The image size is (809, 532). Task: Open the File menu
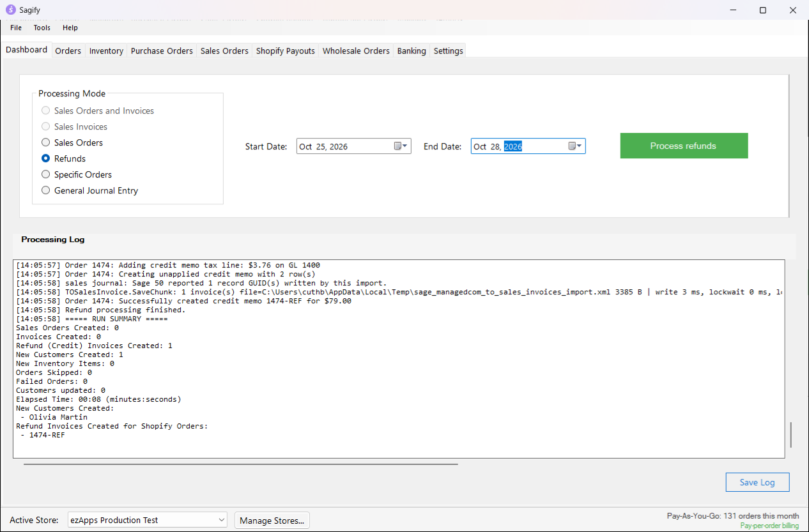(16, 27)
